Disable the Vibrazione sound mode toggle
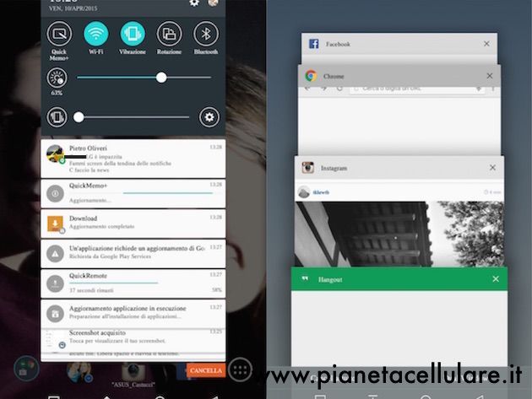Image resolution: width=532 pixels, height=399 pixels. point(132,35)
